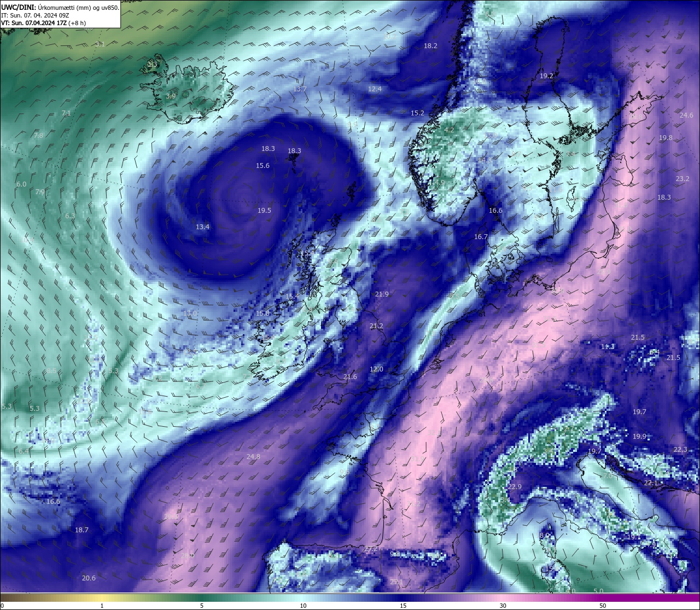Screen dimensions: 700x610
Task: Click the 22.9 value label
Action: 515,487
